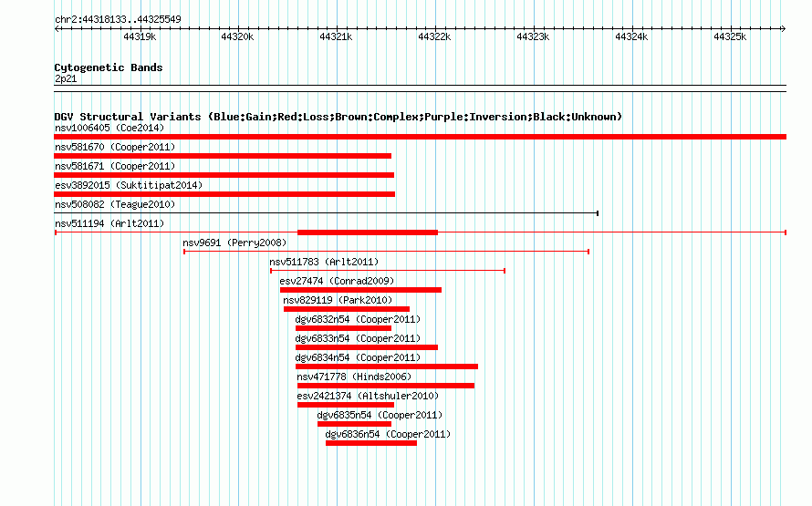The height and width of the screenshot is (506, 812).
Task: Open dgv6833n54 (Cooper2011) variant label
Action: tap(358, 338)
